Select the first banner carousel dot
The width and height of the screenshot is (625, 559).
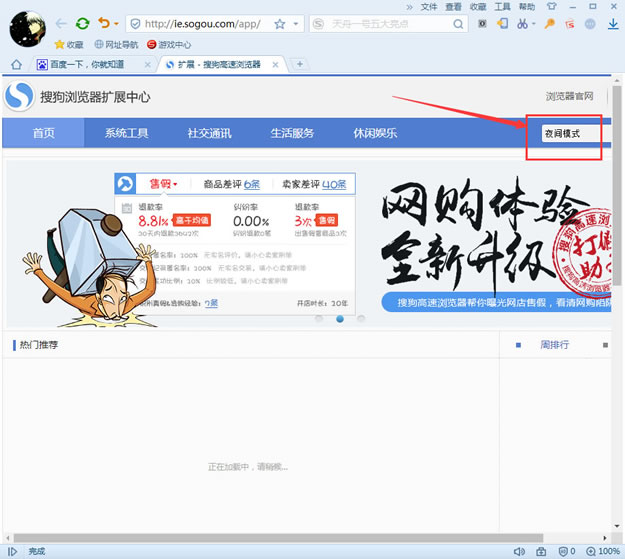click(x=319, y=319)
